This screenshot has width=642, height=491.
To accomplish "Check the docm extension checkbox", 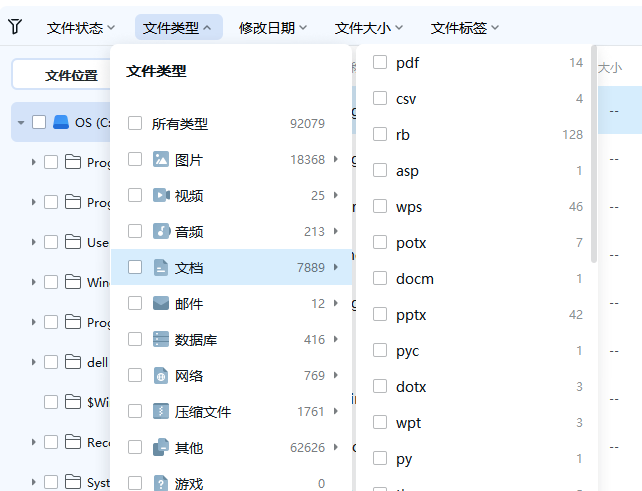I will [x=380, y=278].
